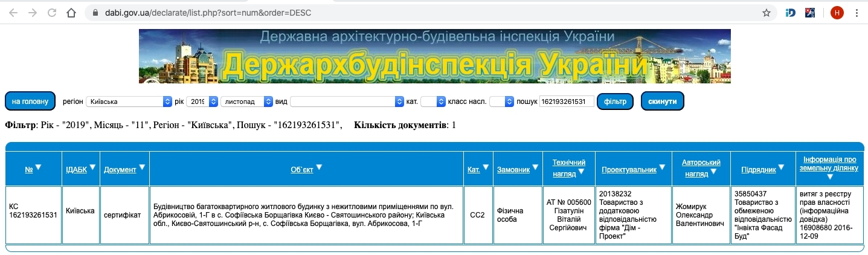
Task: Click the Об`єкт column header link
Action: (x=302, y=170)
